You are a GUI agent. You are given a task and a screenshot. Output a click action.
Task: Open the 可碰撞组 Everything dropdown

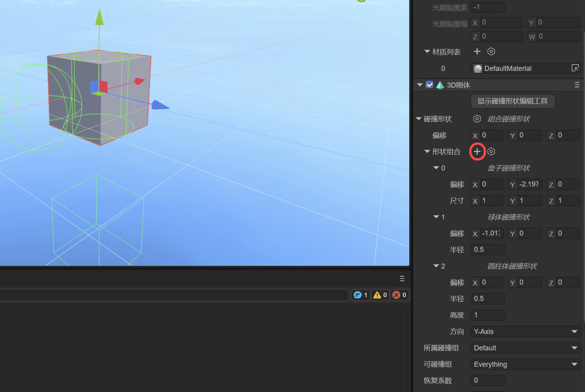(x=525, y=364)
